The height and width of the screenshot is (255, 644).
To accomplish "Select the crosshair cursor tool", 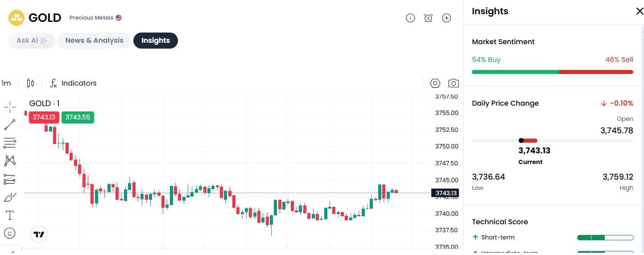I will click(x=9, y=107).
